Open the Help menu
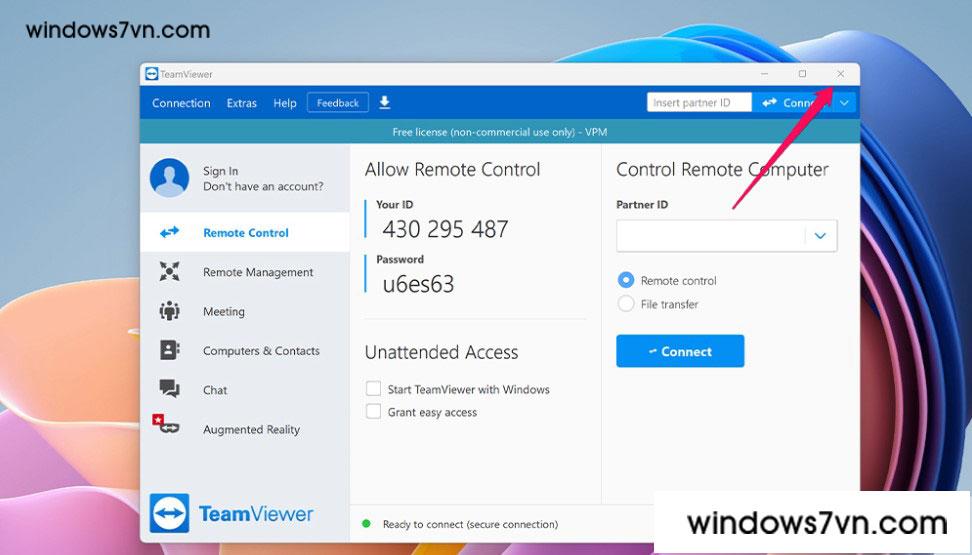Image resolution: width=972 pixels, height=555 pixels. 285,103
